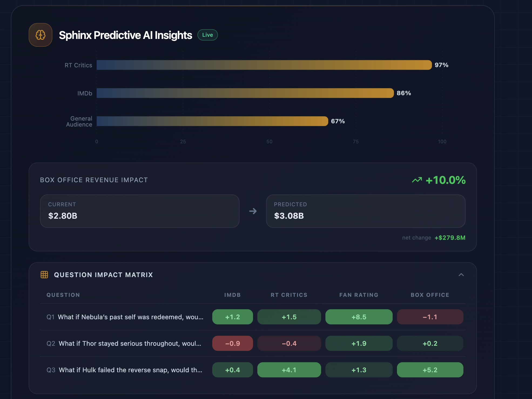Click the IMDB column header

232,295
